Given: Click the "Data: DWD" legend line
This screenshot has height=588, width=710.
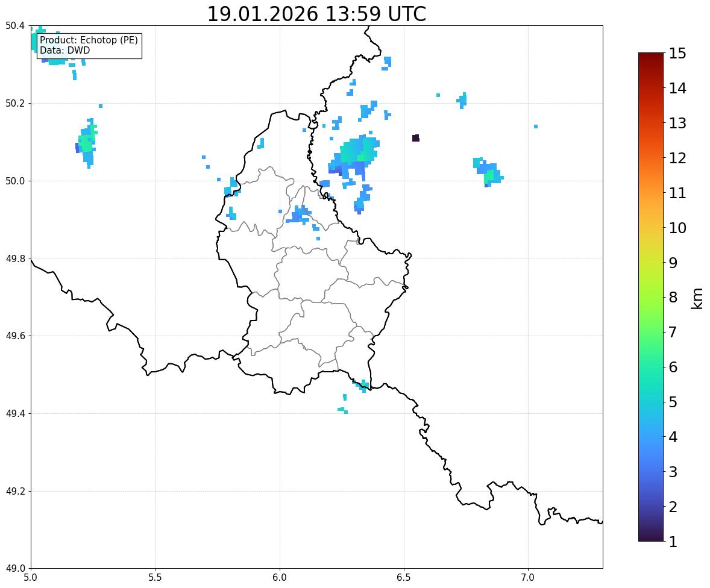Looking at the screenshot, I should click(x=64, y=50).
